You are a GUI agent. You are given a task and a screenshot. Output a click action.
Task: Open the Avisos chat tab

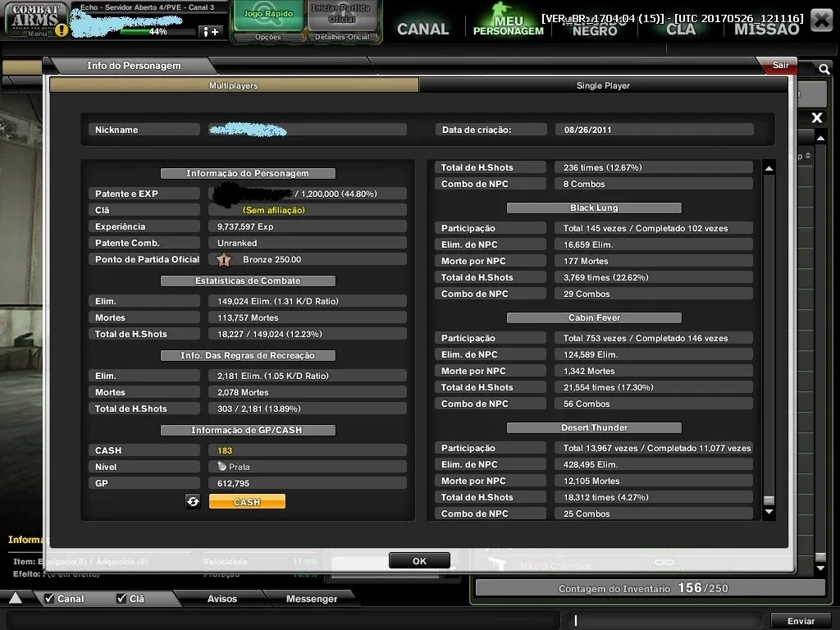click(221, 598)
